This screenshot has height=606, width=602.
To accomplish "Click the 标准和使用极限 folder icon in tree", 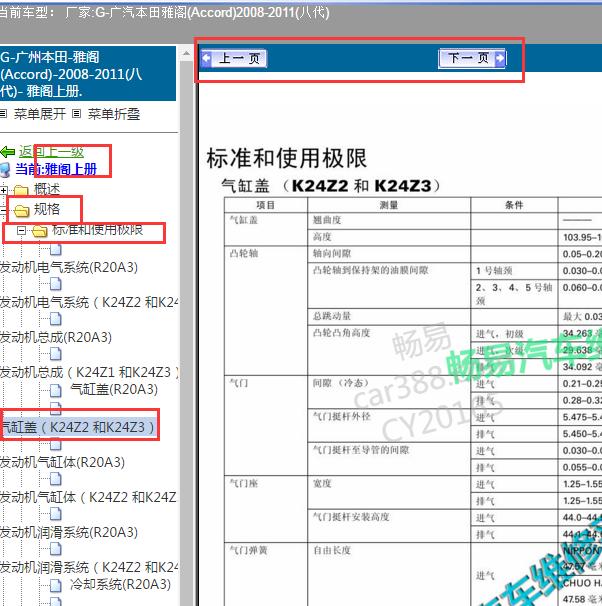I will pyautogui.click(x=39, y=231).
